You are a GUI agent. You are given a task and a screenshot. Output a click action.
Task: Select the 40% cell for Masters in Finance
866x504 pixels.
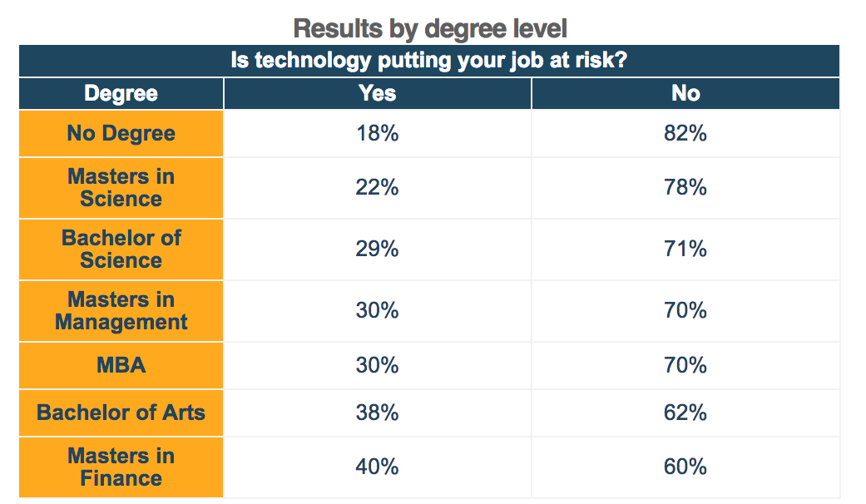pos(378,467)
